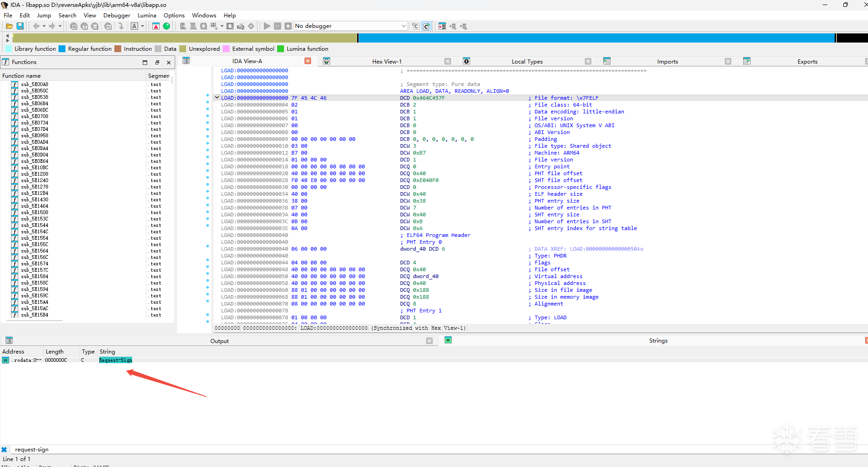Open the No debugger dropdown
The image size is (868, 467).
[351, 26]
